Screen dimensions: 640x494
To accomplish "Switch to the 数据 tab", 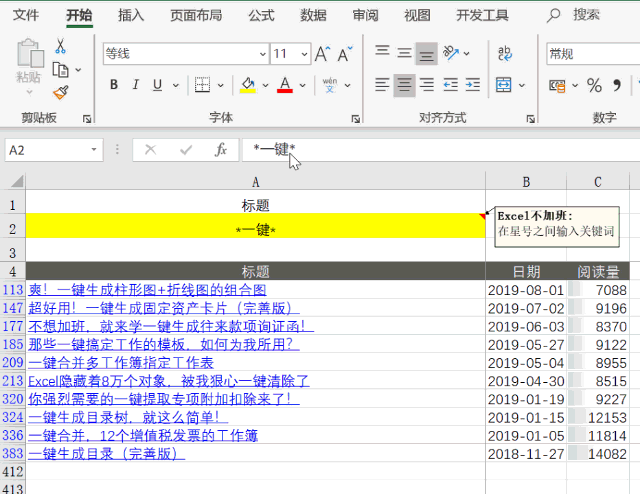I will pos(313,15).
